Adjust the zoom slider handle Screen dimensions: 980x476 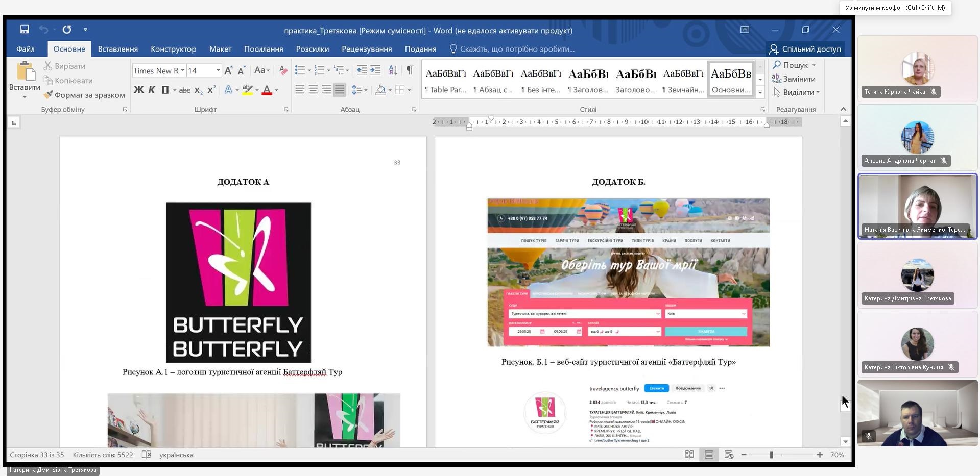pyautogui.click(x=771, y=455)
